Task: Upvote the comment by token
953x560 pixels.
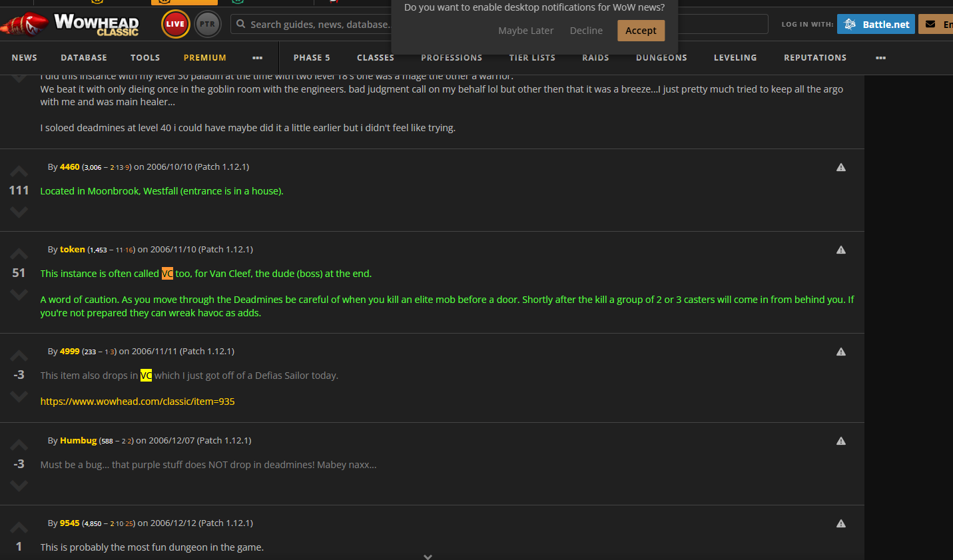Action: click(x=19, y=254)
